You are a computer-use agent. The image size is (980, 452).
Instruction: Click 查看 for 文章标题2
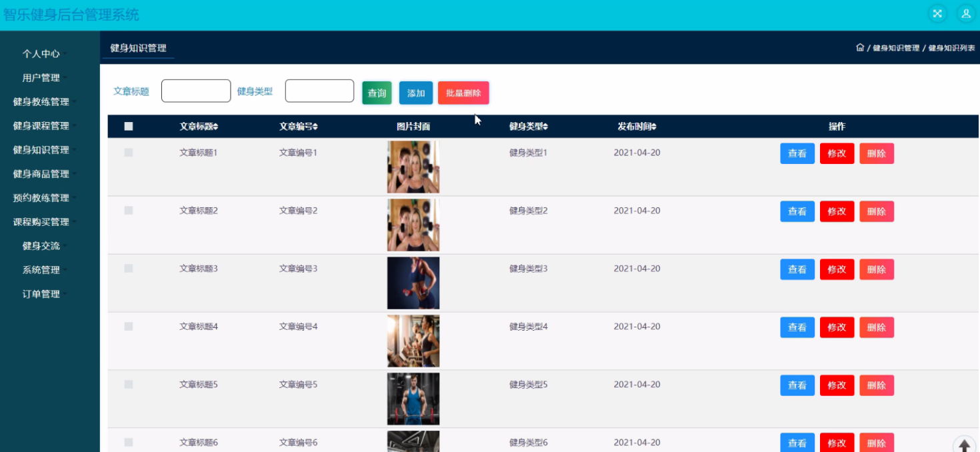(797, 211)
